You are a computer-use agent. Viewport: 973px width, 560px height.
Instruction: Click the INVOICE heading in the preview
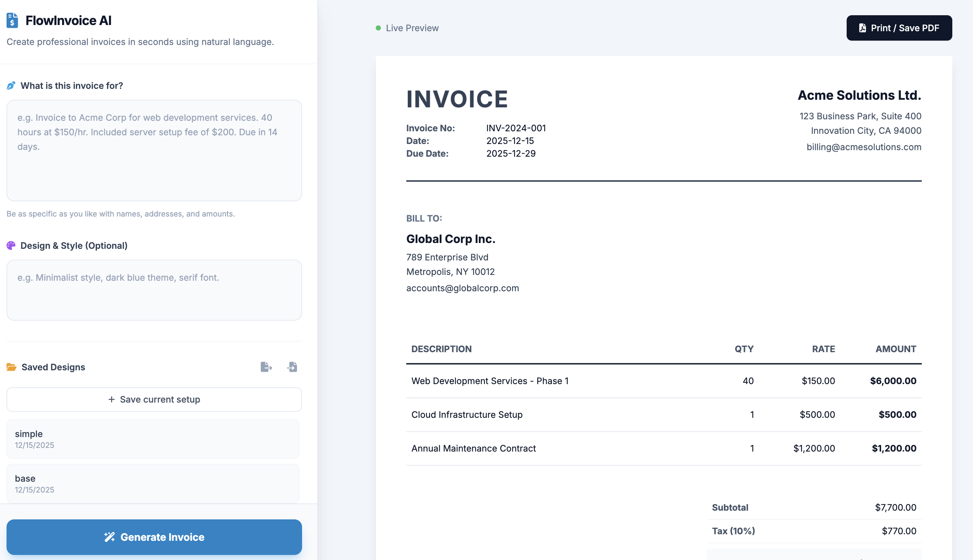(x=457, y=99)
